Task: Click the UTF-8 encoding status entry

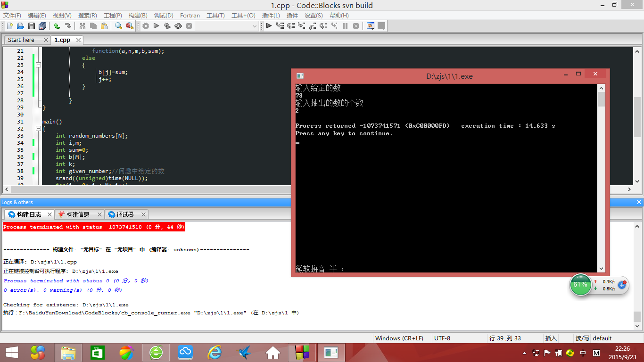Action: [x=442, y=338]
